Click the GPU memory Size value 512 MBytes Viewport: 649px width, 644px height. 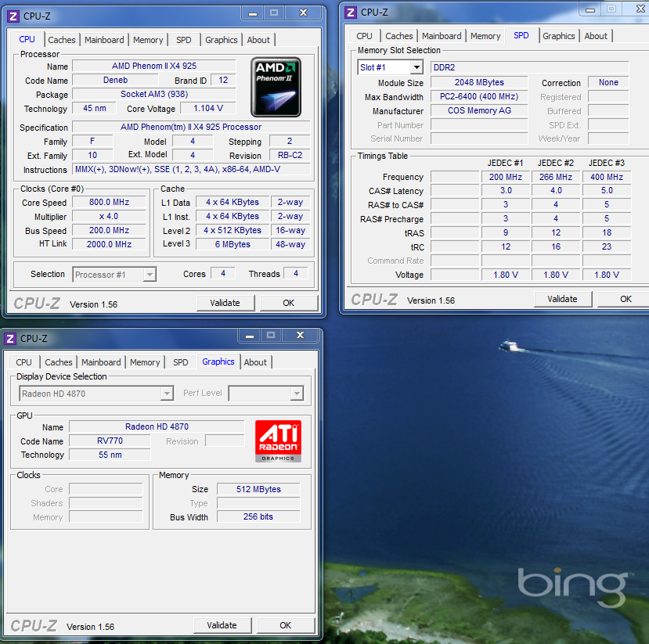tap(258, 489)
